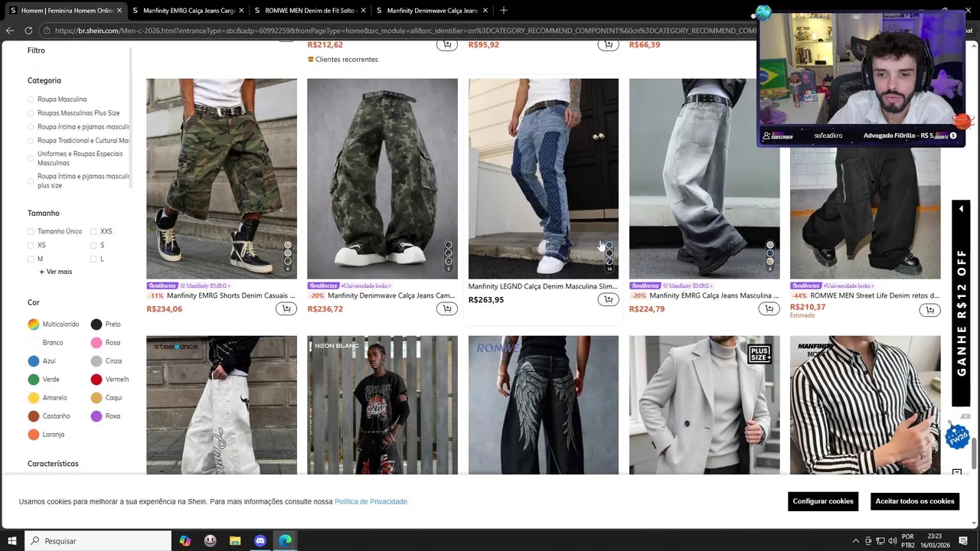
Task: Filter by Multicolorido color swatch
Action: click(x=34, y=324)
